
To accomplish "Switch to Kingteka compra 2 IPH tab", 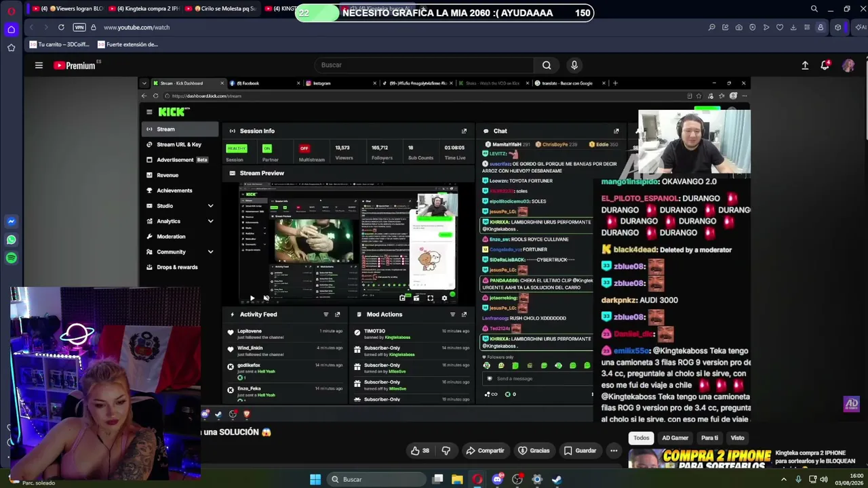I will pos(144,9).
